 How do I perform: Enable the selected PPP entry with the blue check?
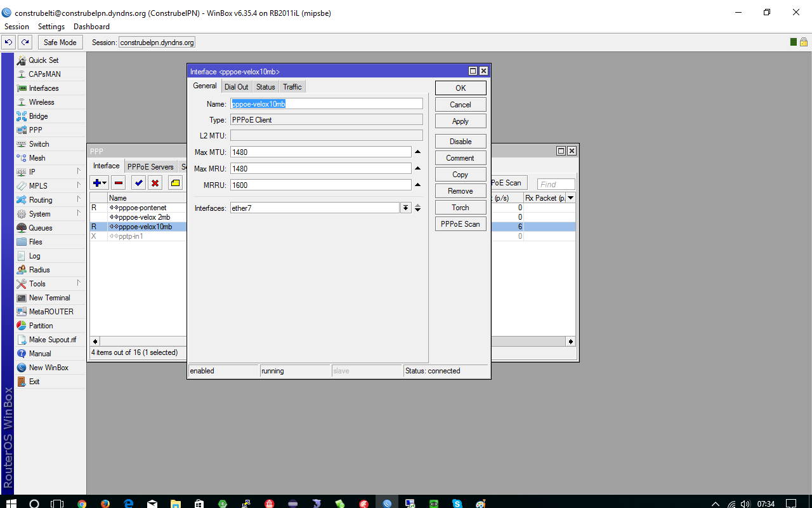coord(138,183)
